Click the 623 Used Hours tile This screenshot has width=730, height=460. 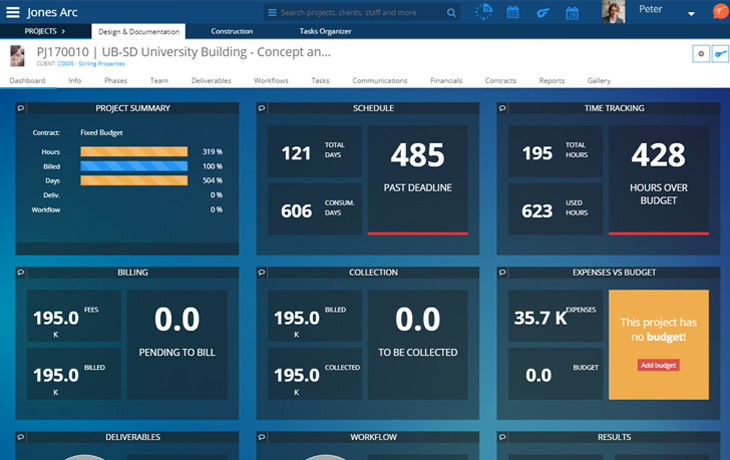[x=555, y=209]
